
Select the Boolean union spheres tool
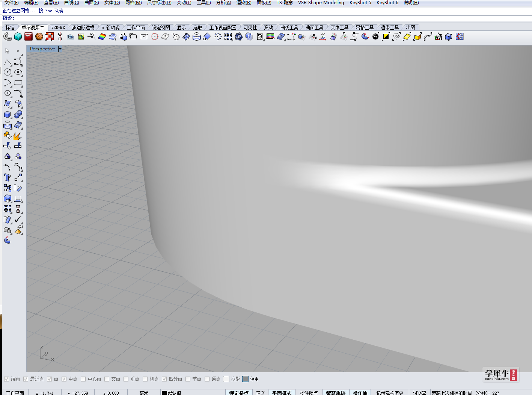(x=18, y=114)
